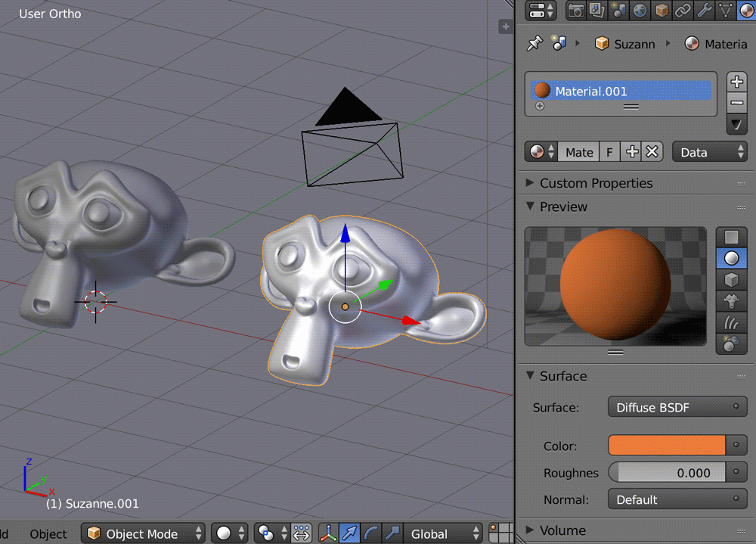This screenshot has width=756, height=544.
Task: Click the Materia sphere icon in breadcrumb
Action: pos(692,44)
